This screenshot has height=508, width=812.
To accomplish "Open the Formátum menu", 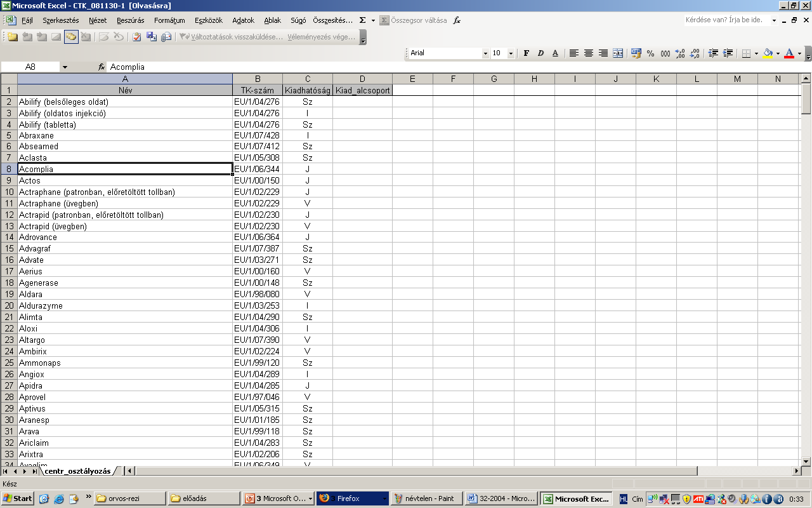I will coord(169,20).
